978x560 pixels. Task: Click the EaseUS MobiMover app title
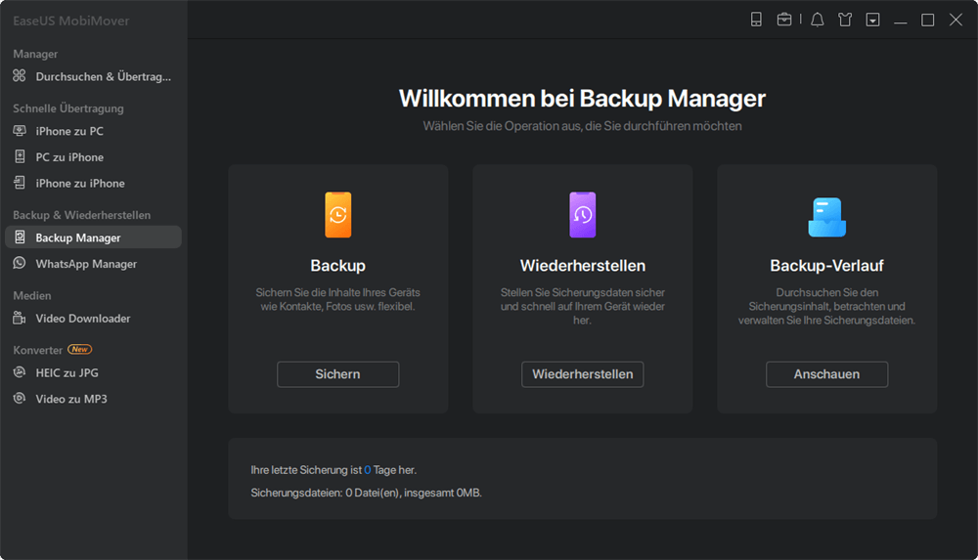tap(71, 21)
